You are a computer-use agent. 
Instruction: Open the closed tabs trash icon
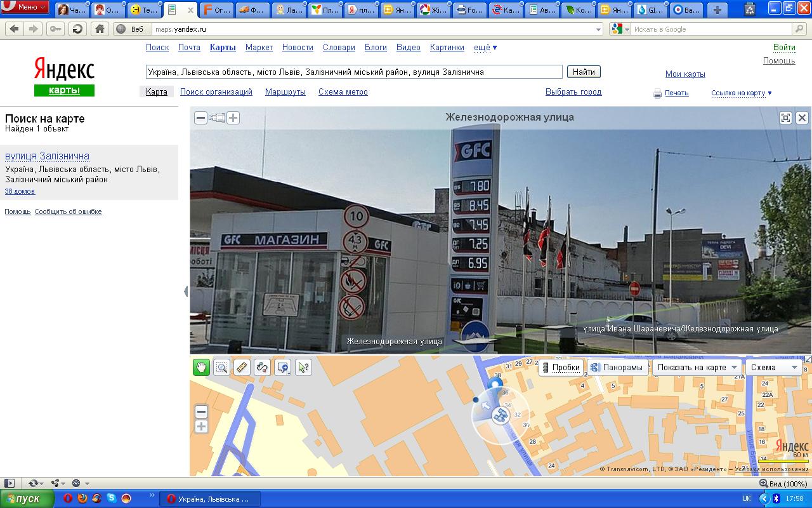(750, 9)
